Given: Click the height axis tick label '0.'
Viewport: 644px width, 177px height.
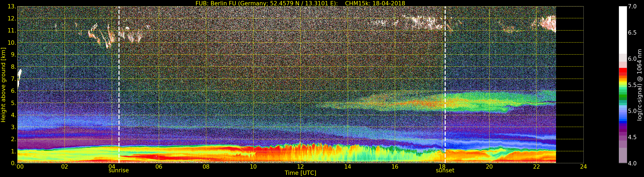Looking at the screenshot, I should (13, 163).
